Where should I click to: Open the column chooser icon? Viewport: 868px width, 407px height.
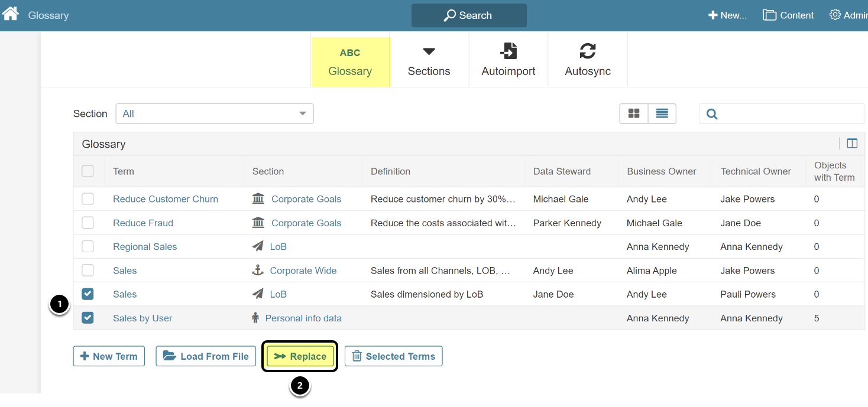pyautogui.click(x=851, y=144)
